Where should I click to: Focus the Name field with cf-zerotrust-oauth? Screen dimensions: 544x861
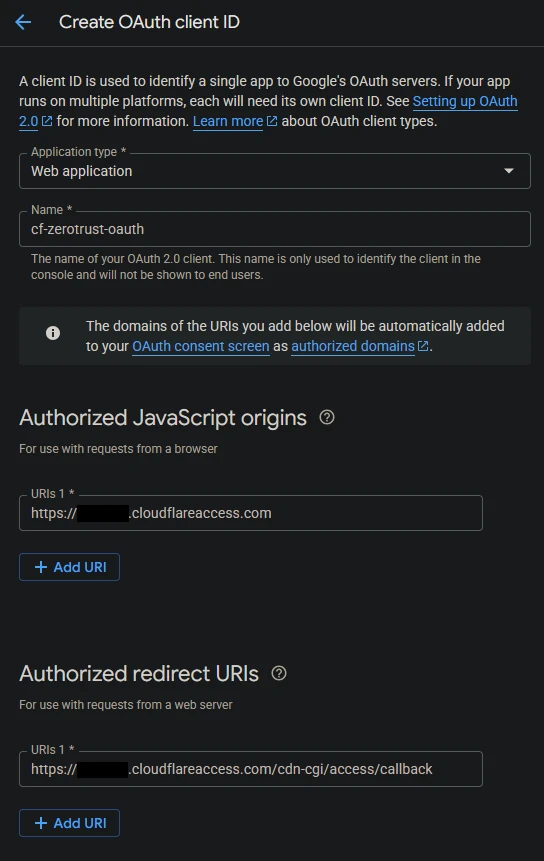(x=274, y=229)
